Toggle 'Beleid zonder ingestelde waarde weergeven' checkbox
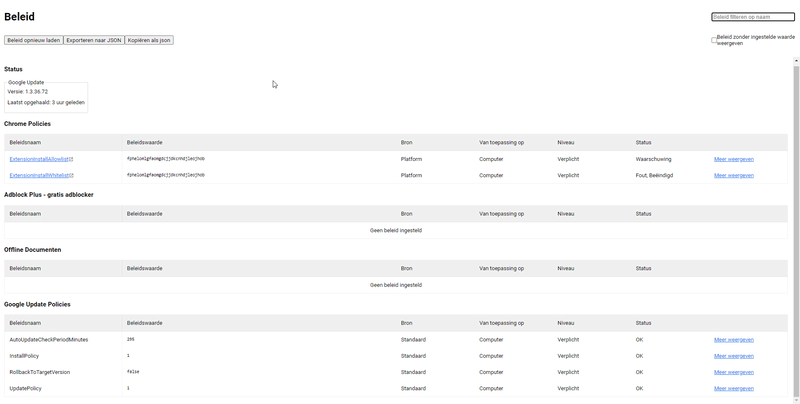Screen dimensions: 800x404 point(714,40)
